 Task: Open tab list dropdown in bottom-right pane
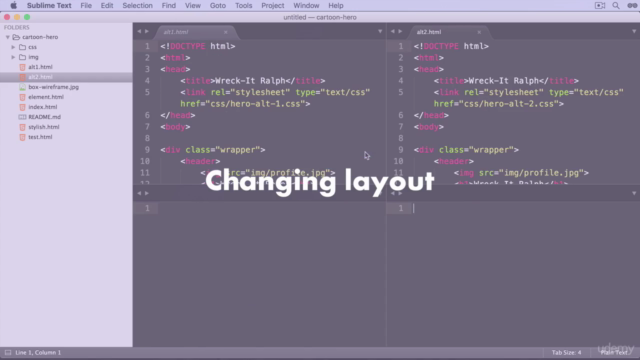click(x=634, y=193)
